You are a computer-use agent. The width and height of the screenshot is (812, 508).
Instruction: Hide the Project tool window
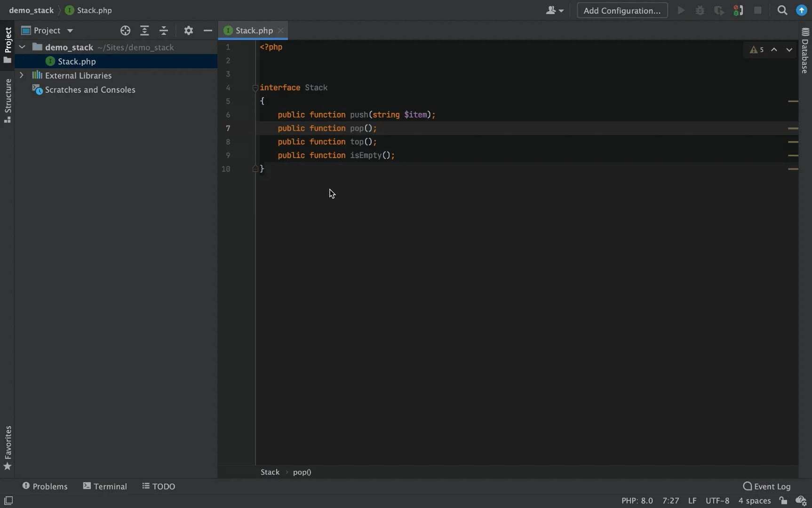tap(207, 31)
